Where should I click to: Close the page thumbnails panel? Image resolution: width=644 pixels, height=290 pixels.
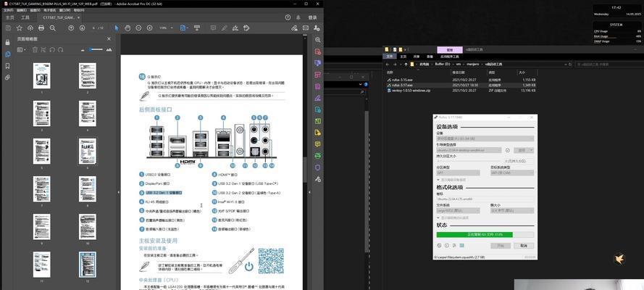(x=109, y=38)
